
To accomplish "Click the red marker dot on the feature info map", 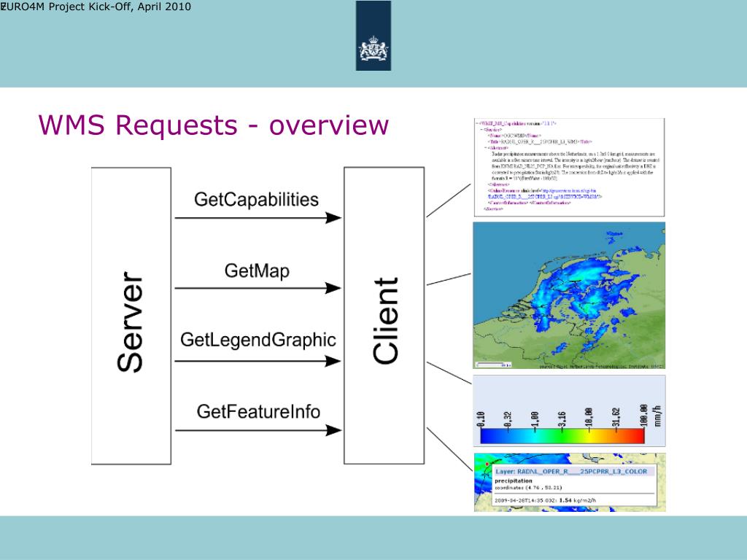I will click(487, 463).
